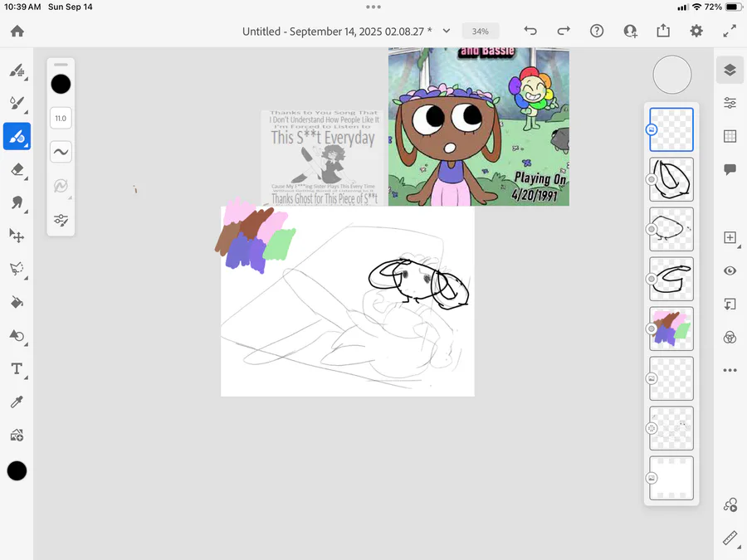747x560 pixels.
Task: Open the app settings gear
Action: click(696, 32)
